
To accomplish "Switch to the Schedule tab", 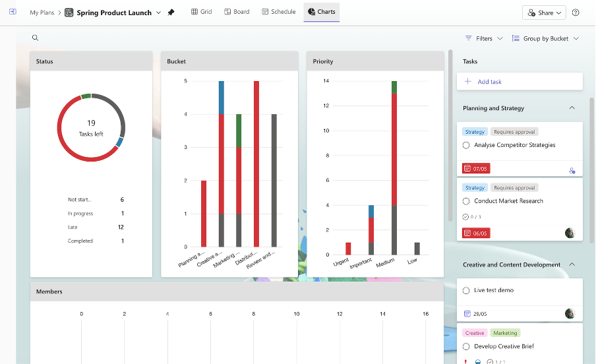I will [x=278, y=12].
